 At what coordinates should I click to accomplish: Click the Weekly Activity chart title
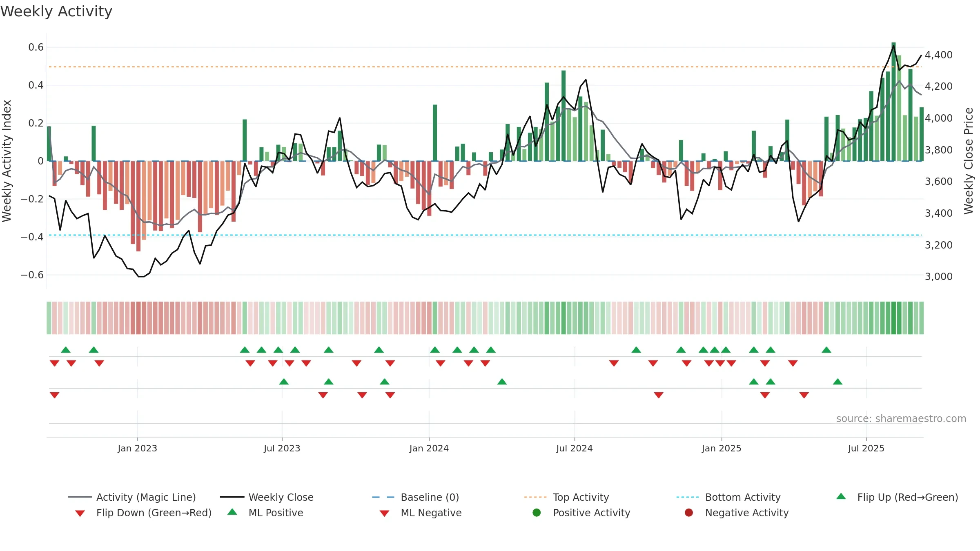(x=56, y=11)
